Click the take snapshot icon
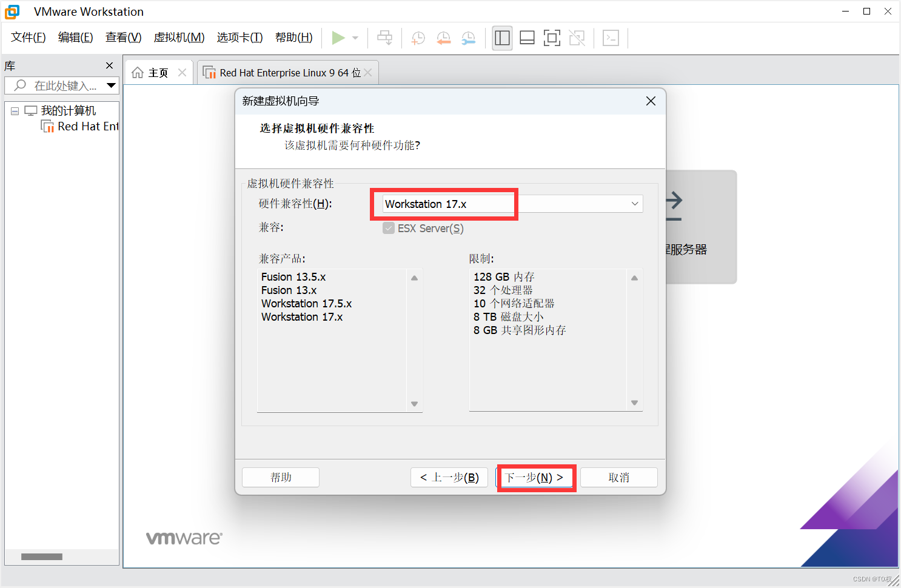 point(417,38)
